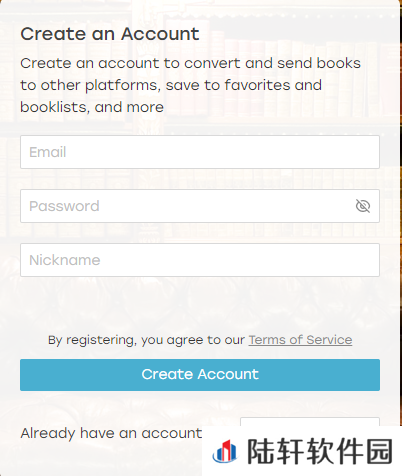Submit with the blue Create Account button
The image size is (402, 476).
click(x=200, y=375)
